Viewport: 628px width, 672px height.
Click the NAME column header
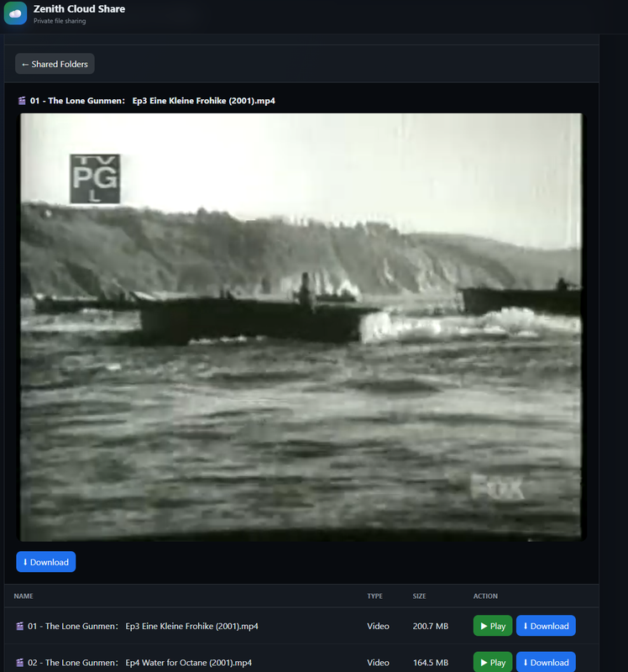[x=24, y=596]
